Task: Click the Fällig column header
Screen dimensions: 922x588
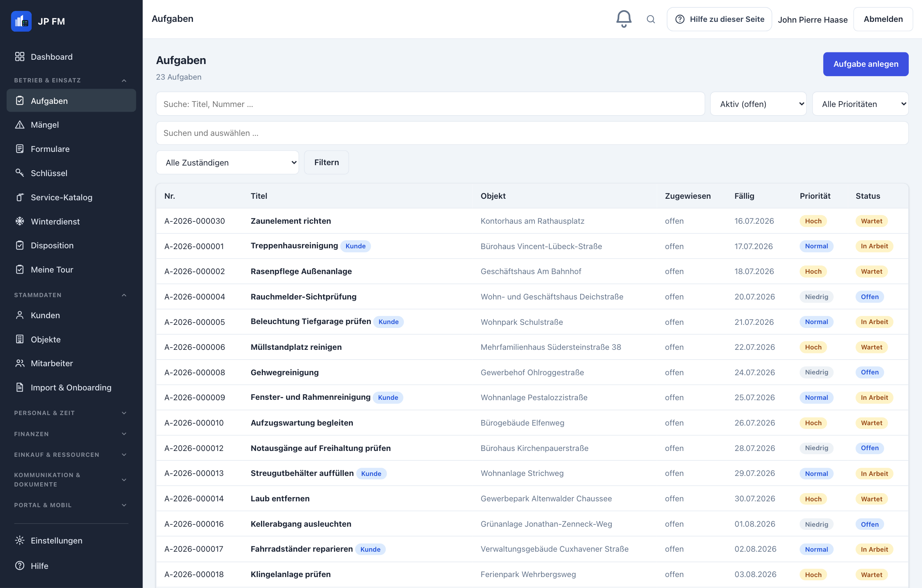Action: tap(744, 196)
